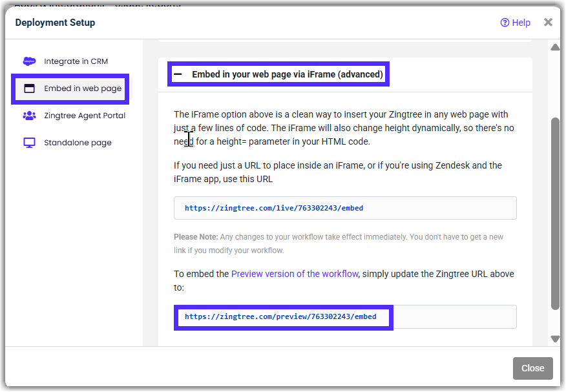The image size is (566, 392).
Task: Open the Integrate in CRM option
Action: tap(76, 61)
